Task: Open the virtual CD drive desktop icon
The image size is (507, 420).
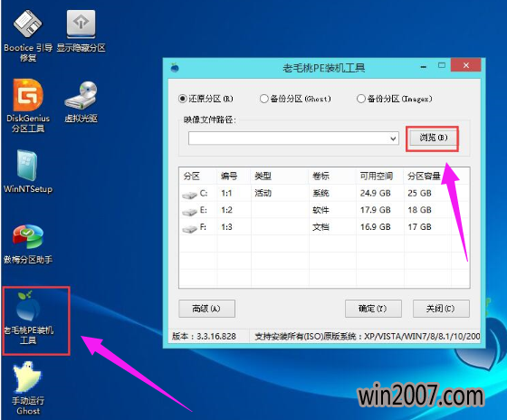Action: click(x=81, y=102)
